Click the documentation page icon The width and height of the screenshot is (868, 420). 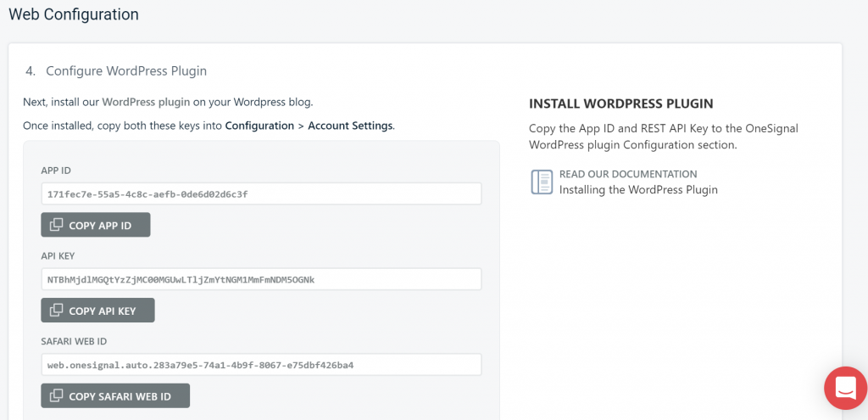click(542, 182)
